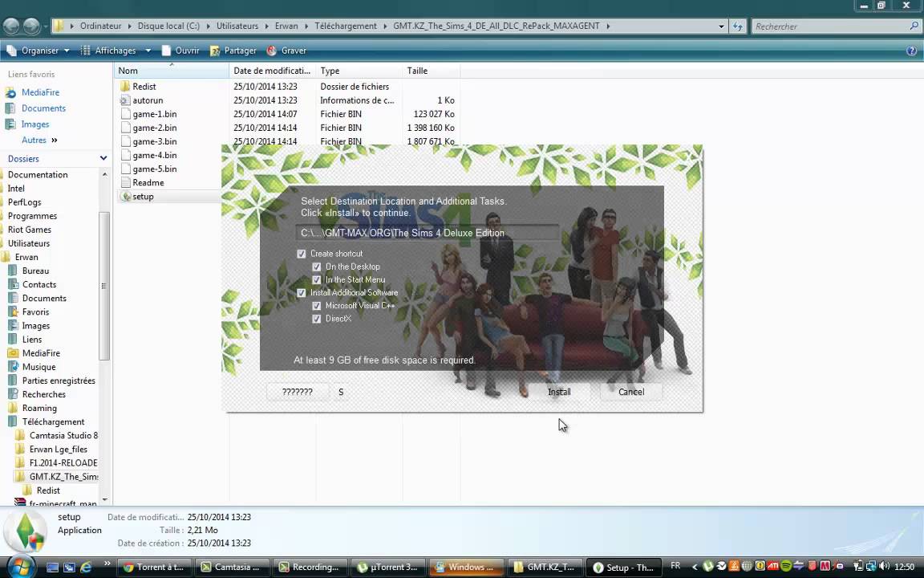Select Camtasia Studio 8 folder in tree
This screenshot has height=578, width=924.
(63, 435)
